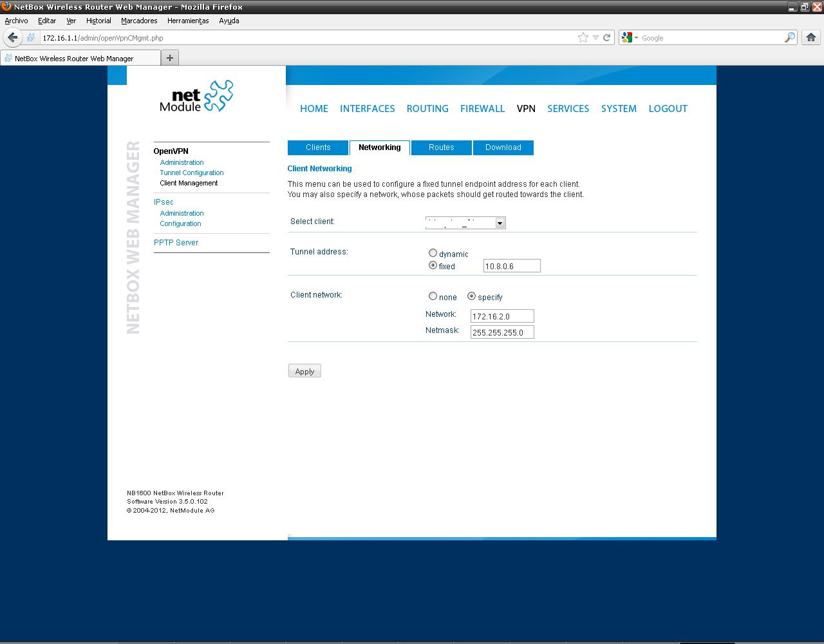Open PPTP Server sidebar link
Image resolution: width=824 pixels, height=644 pixels.
[176, 243]
